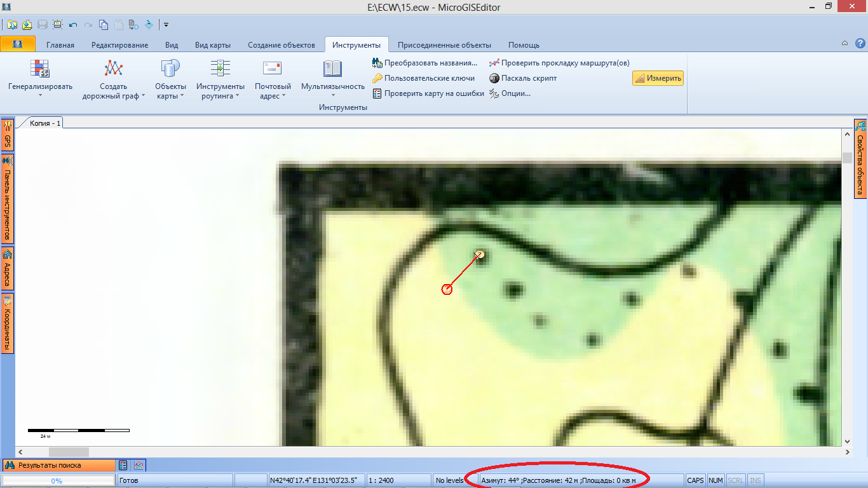
Task: Click Преобразовать названия binoculars icon
Action: [x=377, y=63]
